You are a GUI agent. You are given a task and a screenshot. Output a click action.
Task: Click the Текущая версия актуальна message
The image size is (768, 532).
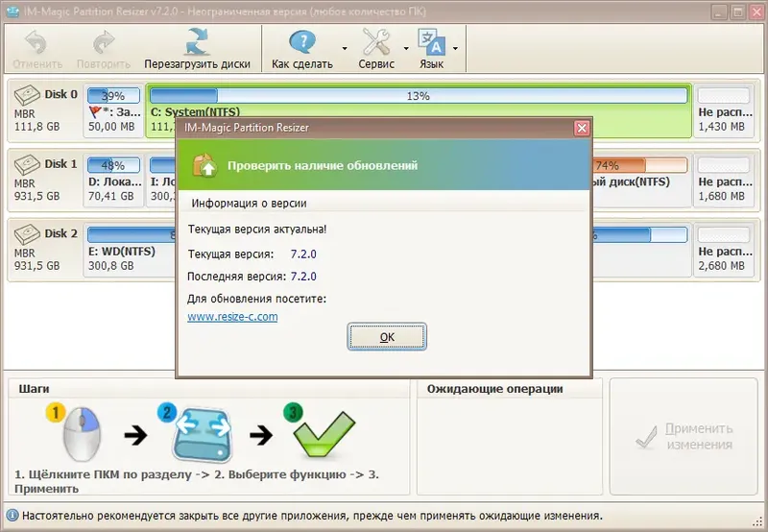pyautogui.click(x=257, y=229)
